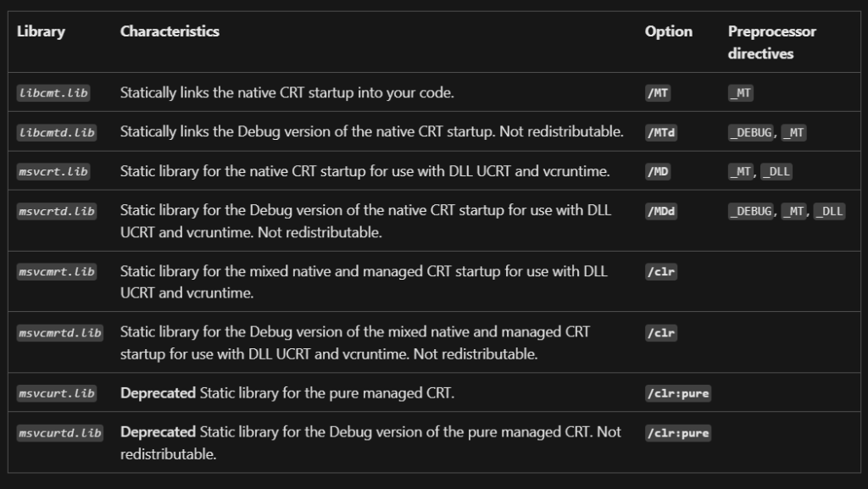Click the msvcmrt.lib library entry
The height and width of the screenshot is (489, 868).
click(56, 271)
